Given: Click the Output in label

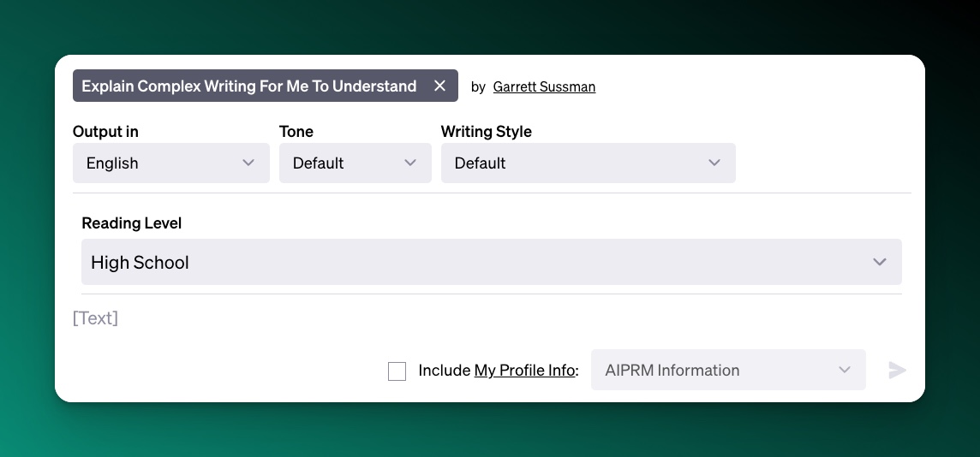Looking at the screenshot, I should (x=105, y=131).
